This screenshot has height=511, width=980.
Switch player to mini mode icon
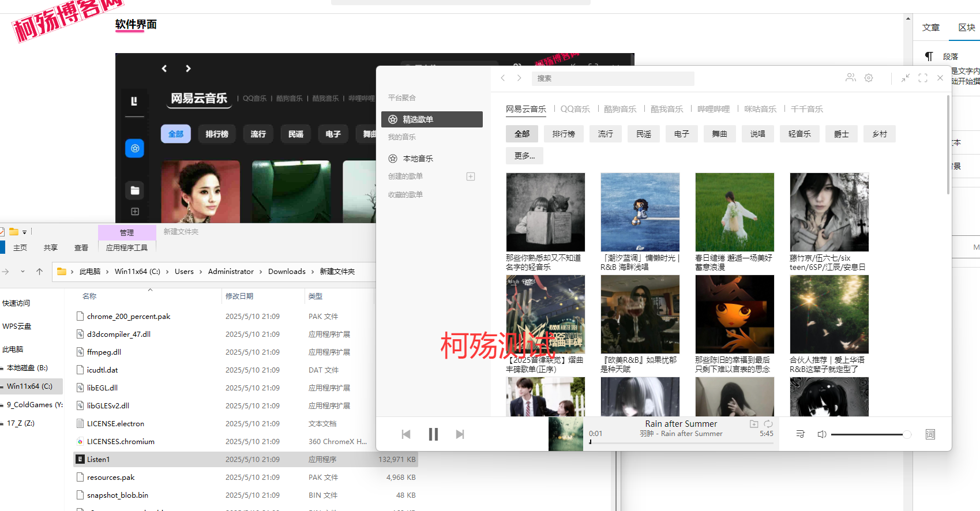pyautogui.click(x=906, y=78)
